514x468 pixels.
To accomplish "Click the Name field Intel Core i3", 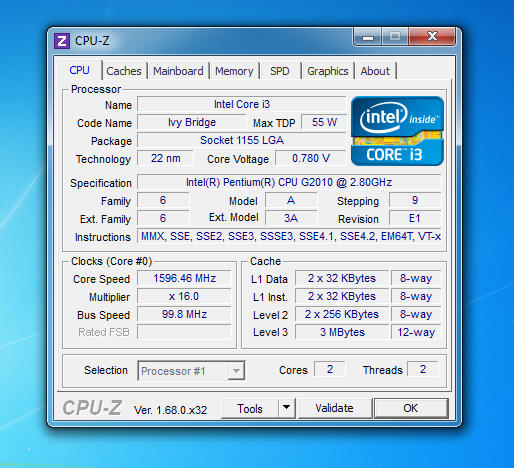I will pos(242,104).
